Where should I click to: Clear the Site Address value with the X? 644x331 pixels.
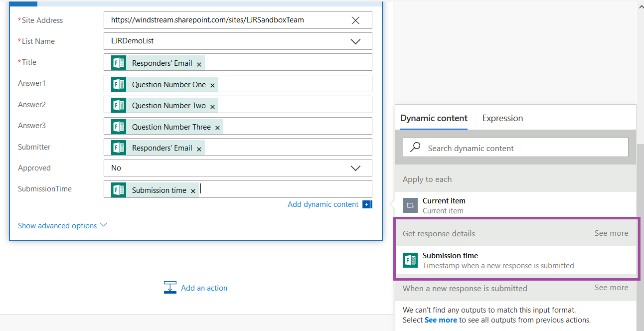click(355, 20)
